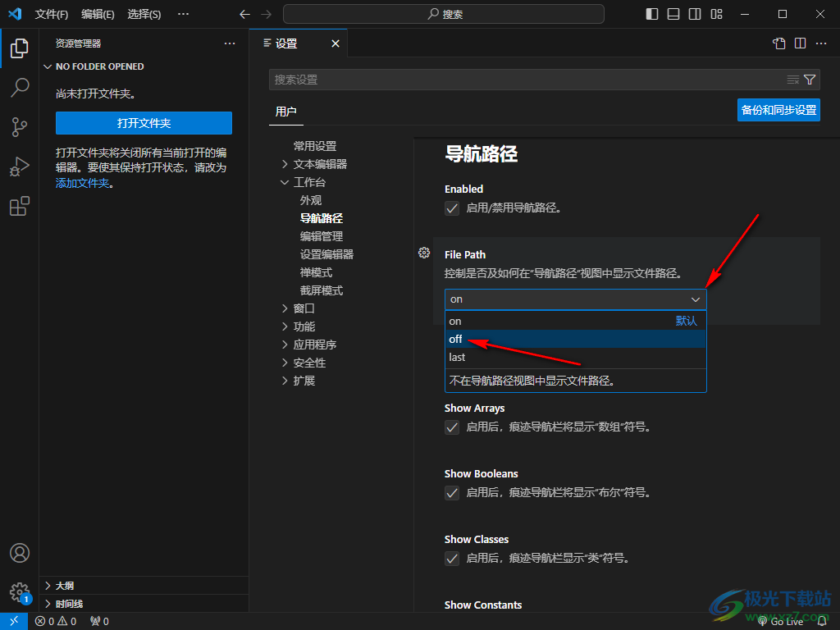Open the 文件(F) menu
Screen dimensions: 840x630
52,14
